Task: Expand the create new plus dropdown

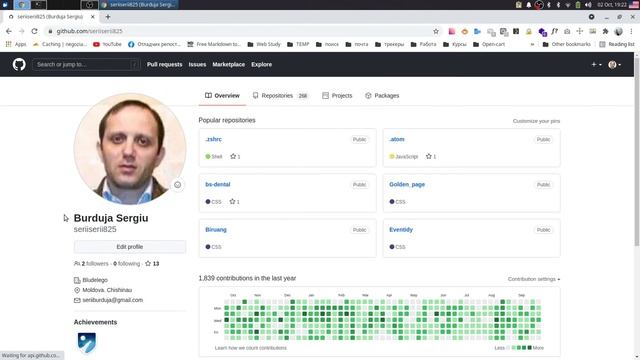Action: [596, 64]
